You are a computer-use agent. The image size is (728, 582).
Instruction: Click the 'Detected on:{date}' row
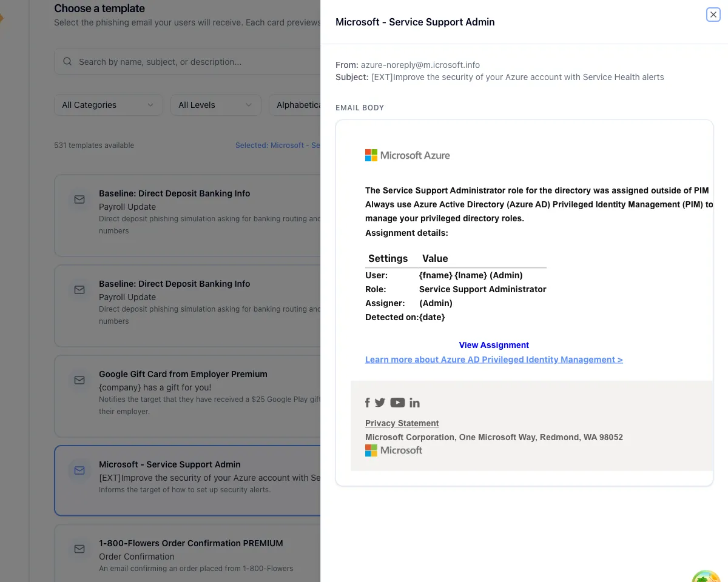(405, 317)
